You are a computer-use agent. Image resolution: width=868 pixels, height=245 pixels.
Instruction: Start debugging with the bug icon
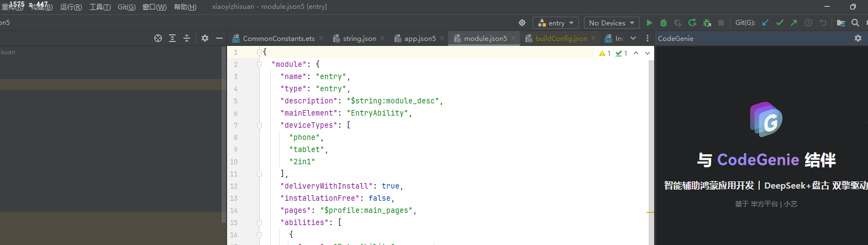(x=664, y=23)
